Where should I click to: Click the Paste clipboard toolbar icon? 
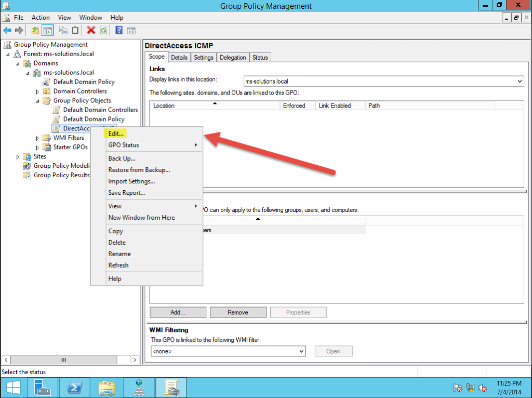(75, 31)
